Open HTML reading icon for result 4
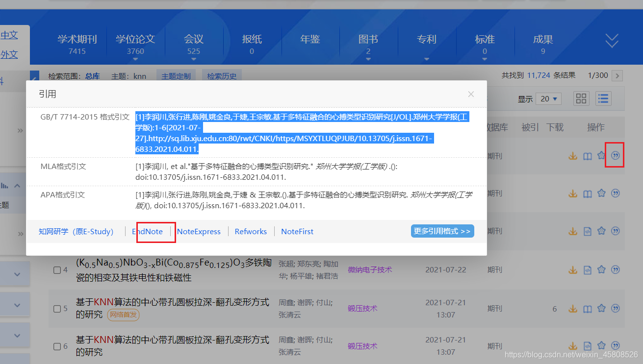643x364 pixels. click(x=587, y=269)
